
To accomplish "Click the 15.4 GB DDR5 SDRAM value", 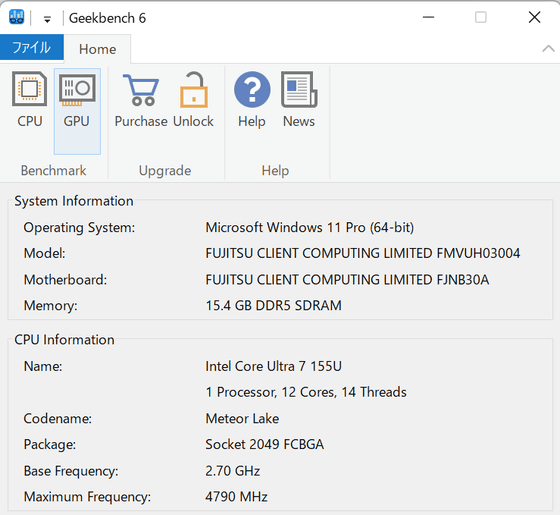I will click(x=274, y=306).
